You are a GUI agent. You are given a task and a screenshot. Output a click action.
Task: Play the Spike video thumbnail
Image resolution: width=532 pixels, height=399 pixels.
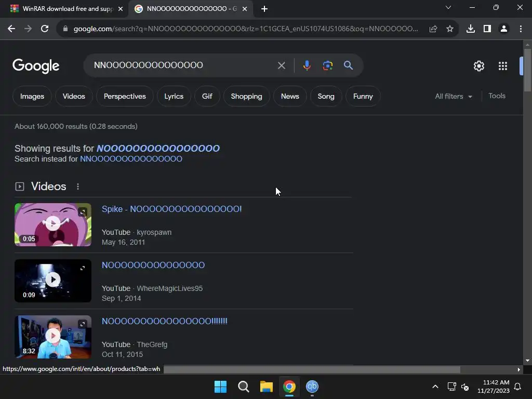[x=53, y=223]
